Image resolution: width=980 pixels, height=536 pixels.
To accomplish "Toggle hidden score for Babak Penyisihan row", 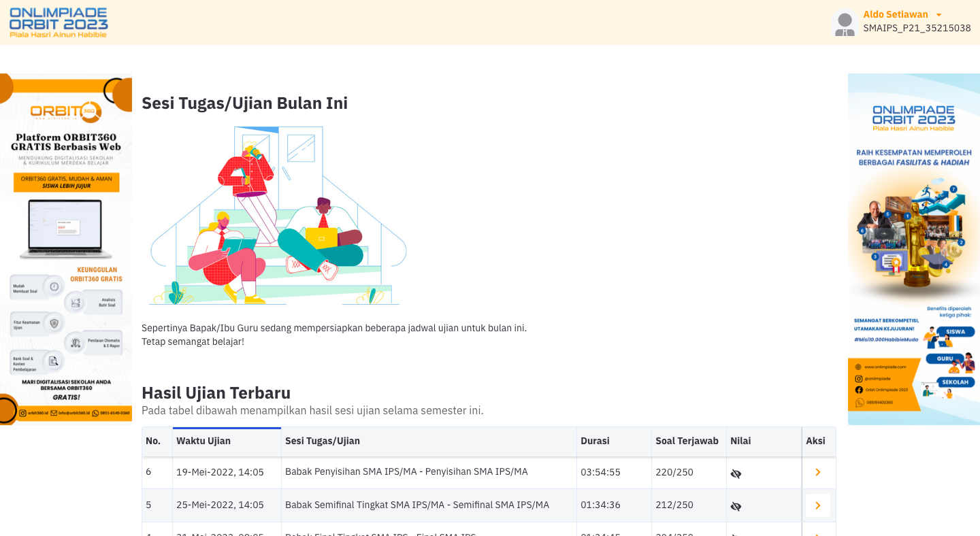I will click(736, 473).
